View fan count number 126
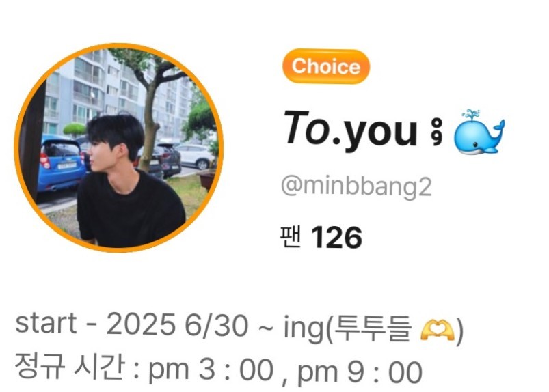This screenshot has width=549, height=392. [336, 238]
